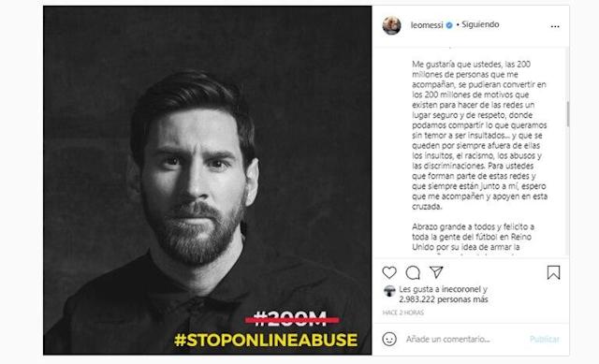Click the small liker avatar thumbnail
The width and height of the screenshot is (599, 364).
389,291
